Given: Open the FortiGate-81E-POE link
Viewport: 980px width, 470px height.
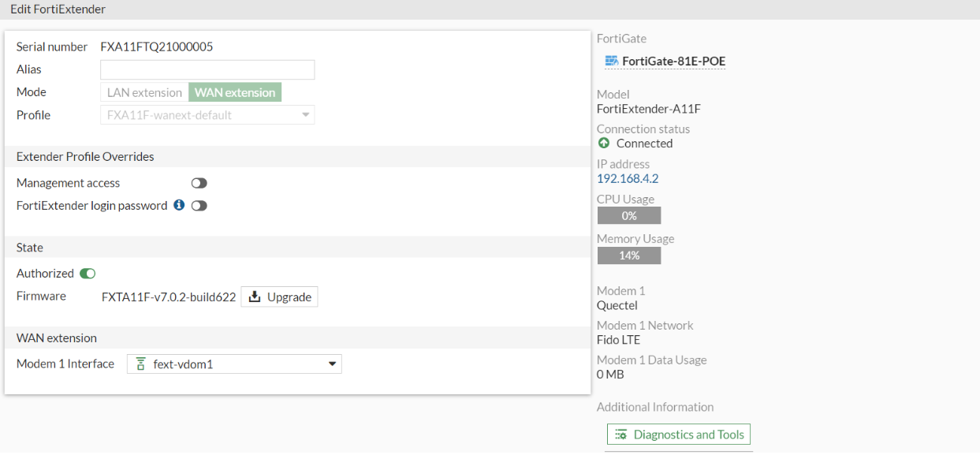Looking at the screenshot, I should [x=672, y=61].
